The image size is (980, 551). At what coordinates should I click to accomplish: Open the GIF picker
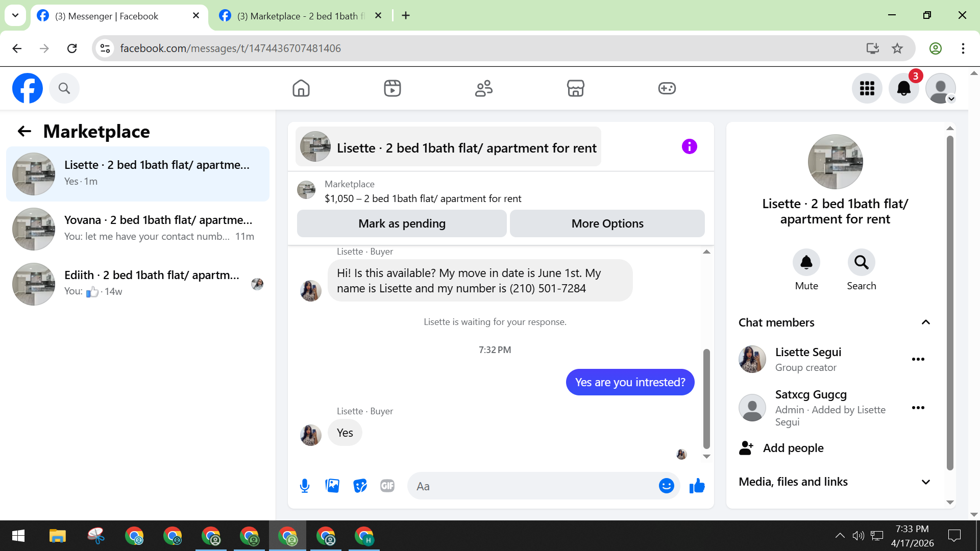click(x=387, y=486)
